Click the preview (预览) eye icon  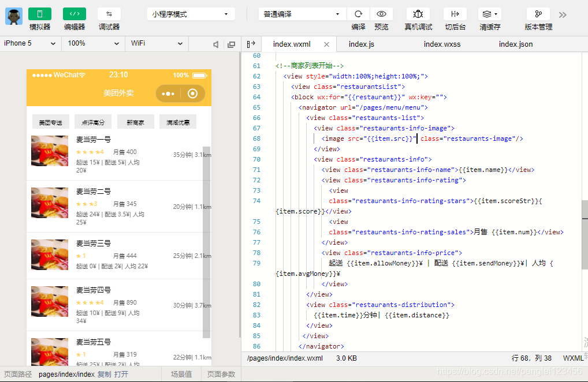(x=381, y=14)
